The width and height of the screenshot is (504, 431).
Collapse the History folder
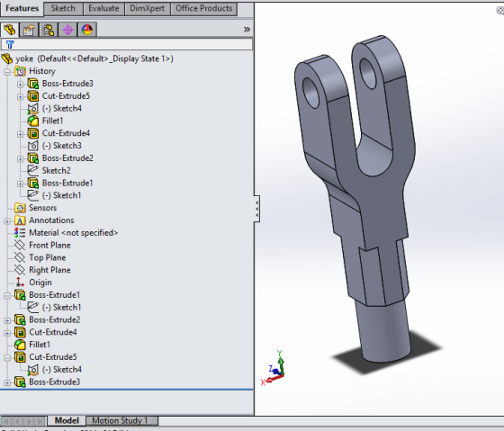tap(7, 72)
